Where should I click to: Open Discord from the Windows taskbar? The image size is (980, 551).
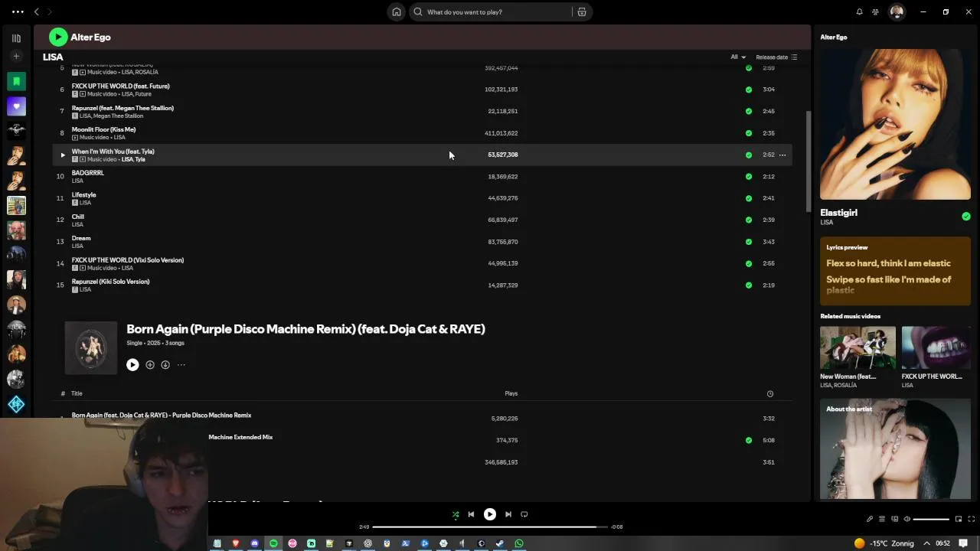click(255, 543)
